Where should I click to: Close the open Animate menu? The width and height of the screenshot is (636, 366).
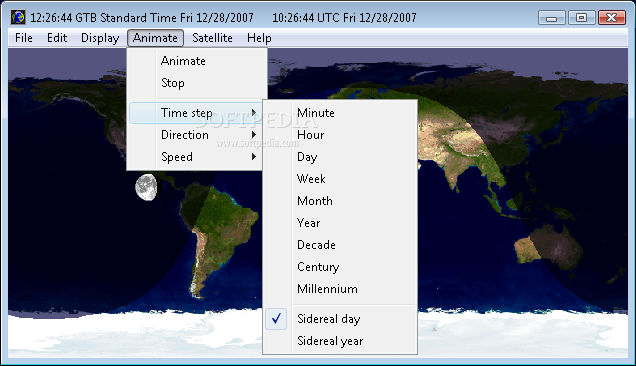(x=155, y=38)
